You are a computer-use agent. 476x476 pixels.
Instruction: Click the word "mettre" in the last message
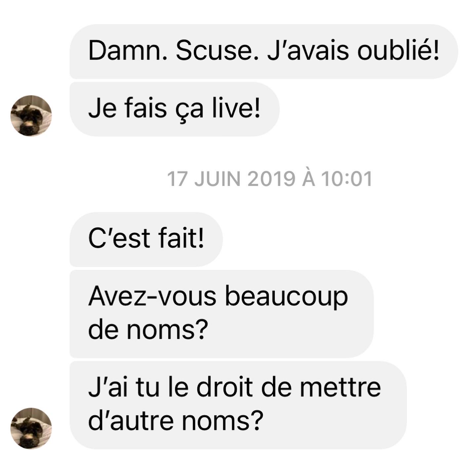pyautogui.click(x=340, y=387)
